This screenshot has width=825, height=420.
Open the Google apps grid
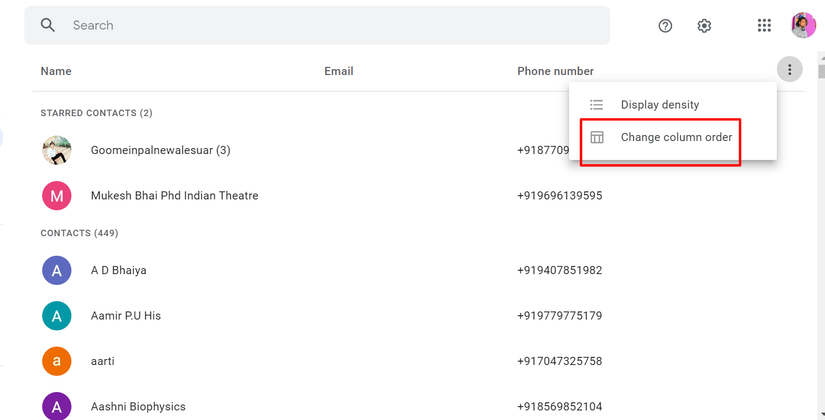[764, 26]
